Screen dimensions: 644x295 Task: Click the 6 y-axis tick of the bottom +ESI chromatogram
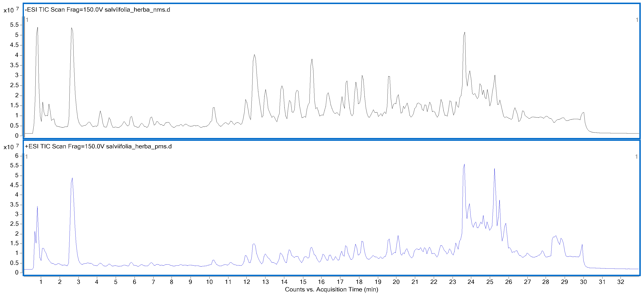tap(17, 156)
